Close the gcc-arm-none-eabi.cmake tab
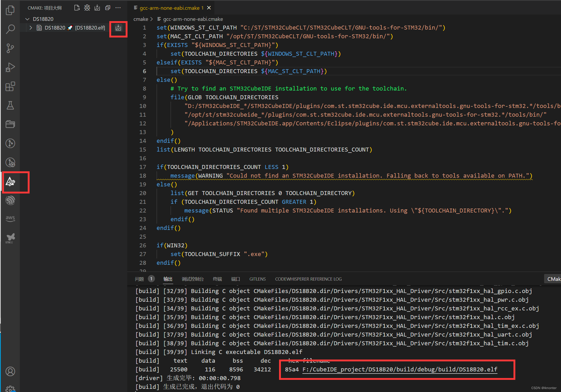This screenshot has height=392, width=561. tap(209, 8)
